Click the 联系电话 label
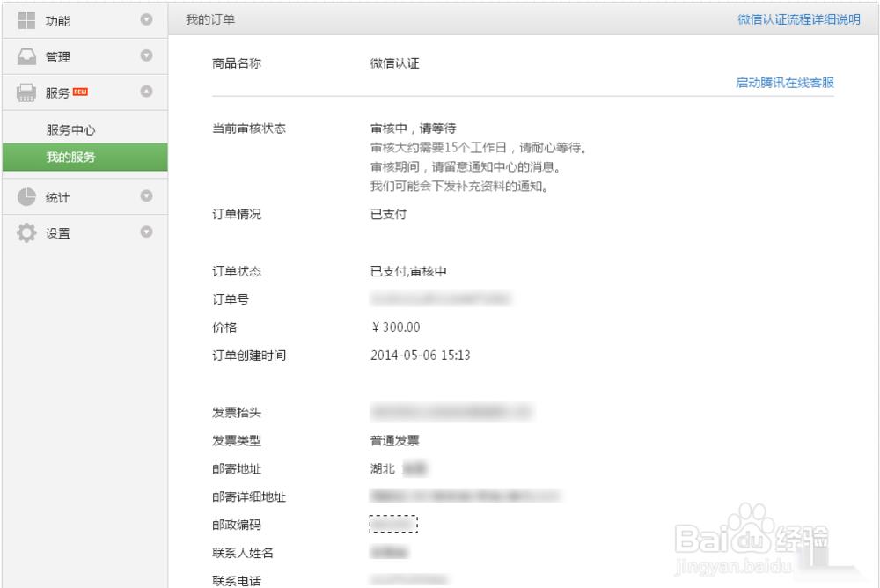 [x=237, y=581]
